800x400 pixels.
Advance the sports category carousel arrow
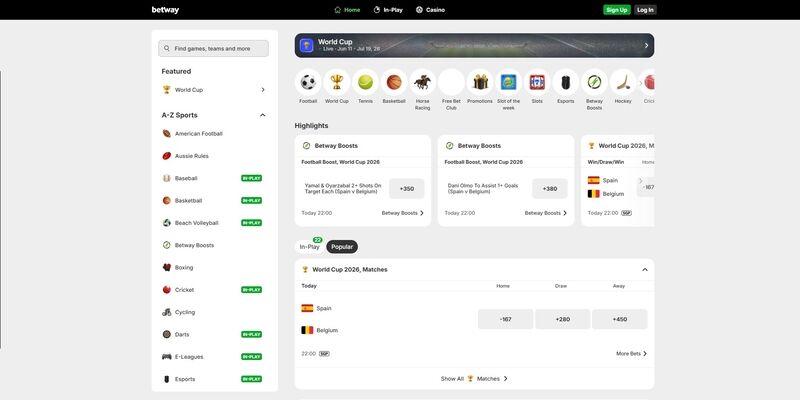[x=641, y=83]
